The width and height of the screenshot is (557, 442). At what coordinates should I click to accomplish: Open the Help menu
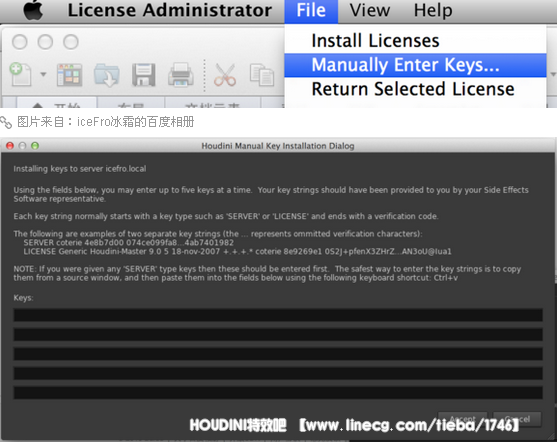coord(433,10)
